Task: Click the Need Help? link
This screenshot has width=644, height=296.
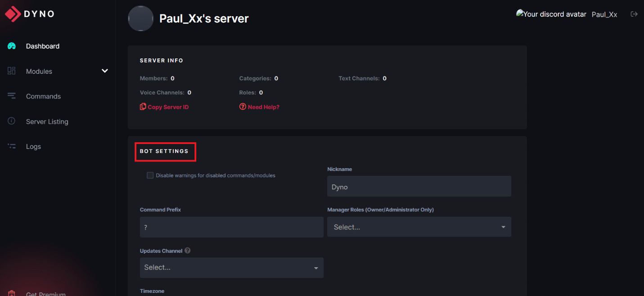Action: coord(264,107)
